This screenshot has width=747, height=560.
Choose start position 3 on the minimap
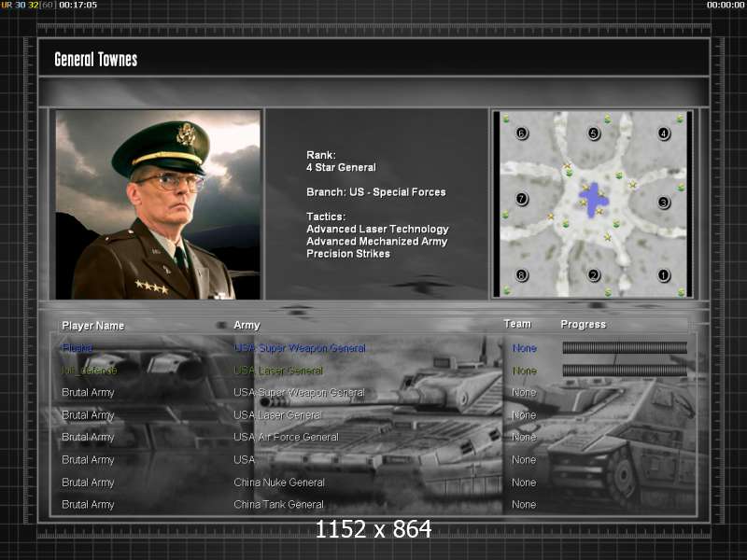(664, 203)
